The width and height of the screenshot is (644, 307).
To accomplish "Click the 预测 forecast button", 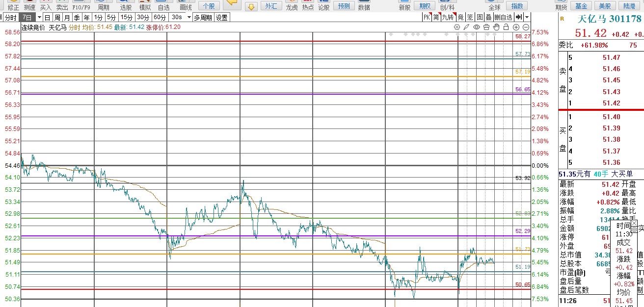I will click(344, 6).
